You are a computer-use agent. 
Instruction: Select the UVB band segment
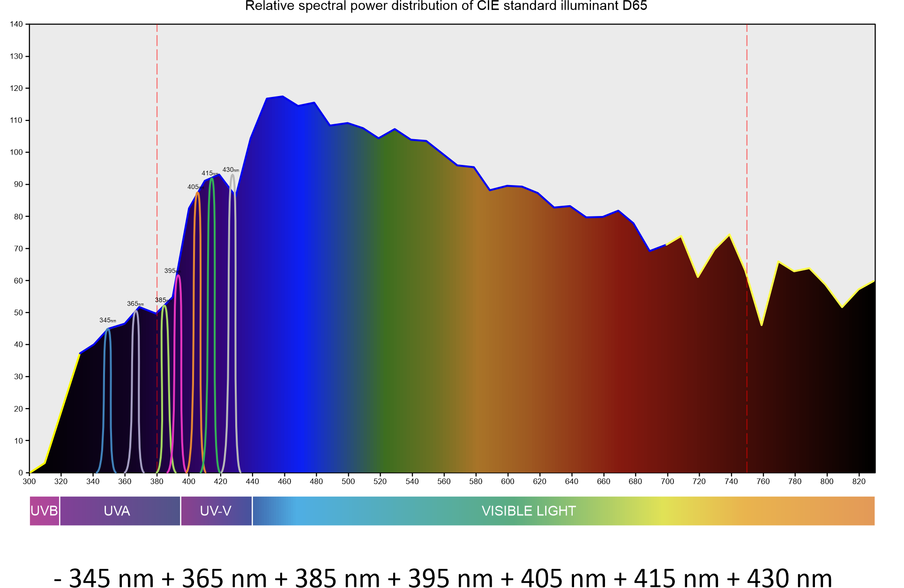pyautogui.click(x=44, y=511)
